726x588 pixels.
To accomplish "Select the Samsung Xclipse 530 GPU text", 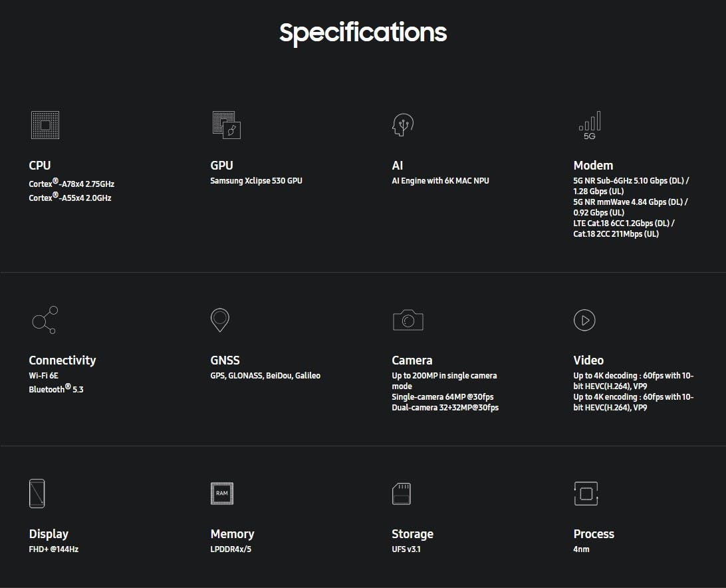I will (256, 181).
